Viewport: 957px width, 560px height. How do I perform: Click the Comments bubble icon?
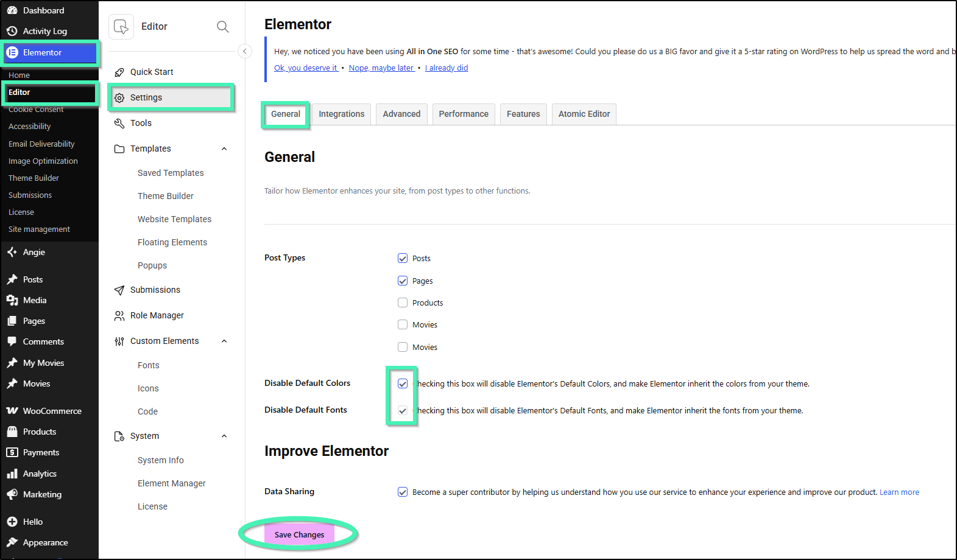click(12, 341)
